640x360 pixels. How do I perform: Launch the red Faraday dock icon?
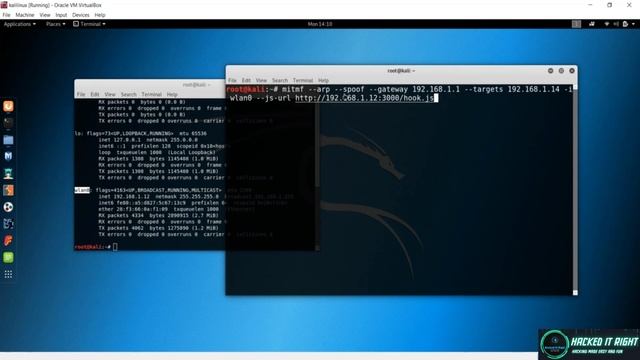(8, 240)
